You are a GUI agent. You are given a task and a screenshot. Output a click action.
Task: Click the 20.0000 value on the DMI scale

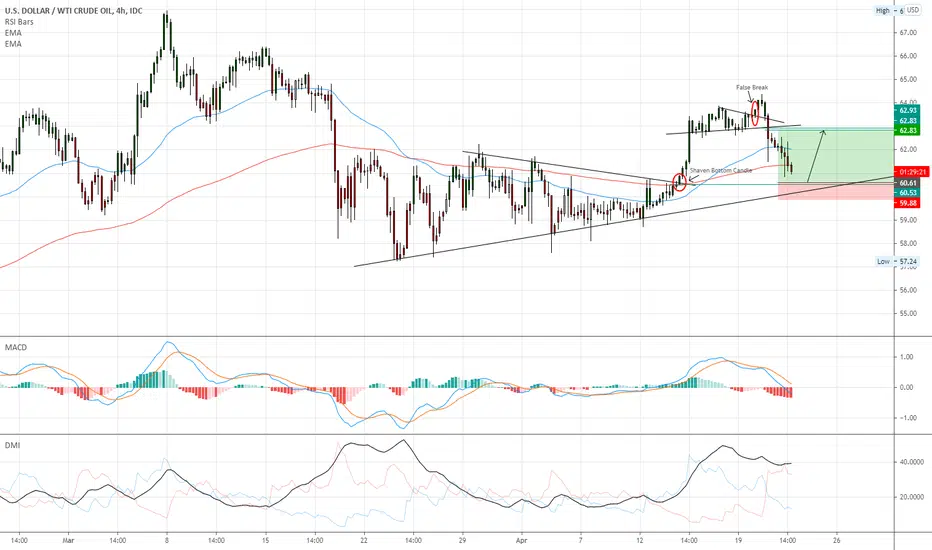[911, 497]
